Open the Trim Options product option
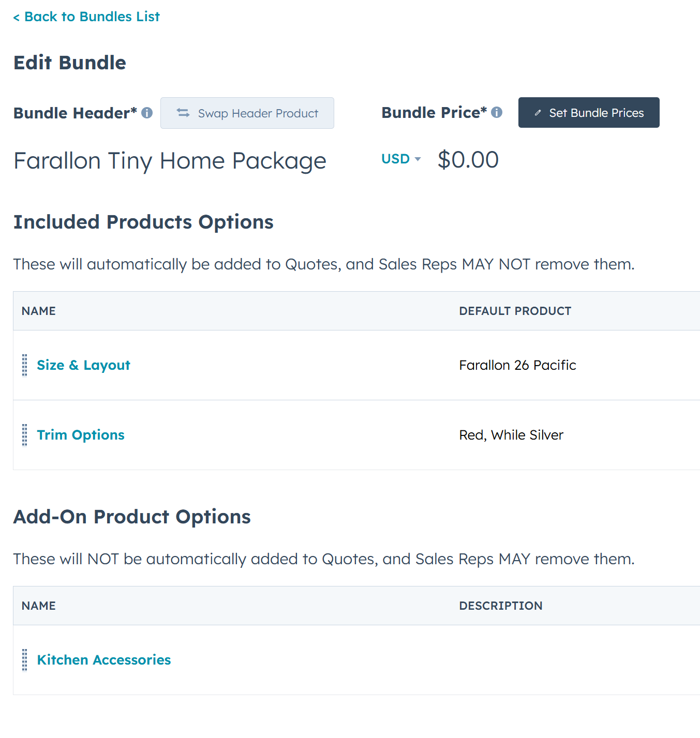This screenshot has height=738, width=700. pos(80,435)
